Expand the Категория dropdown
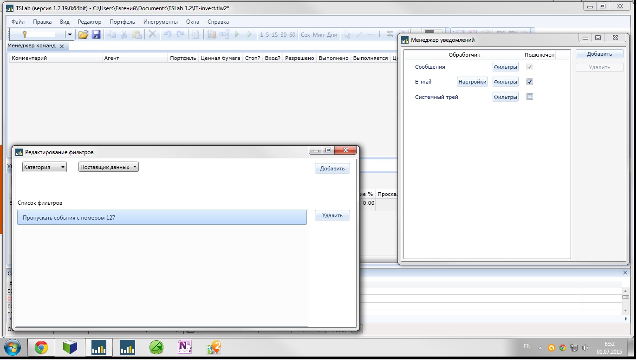The image size is (637, 364). click(x=44, y=167)
